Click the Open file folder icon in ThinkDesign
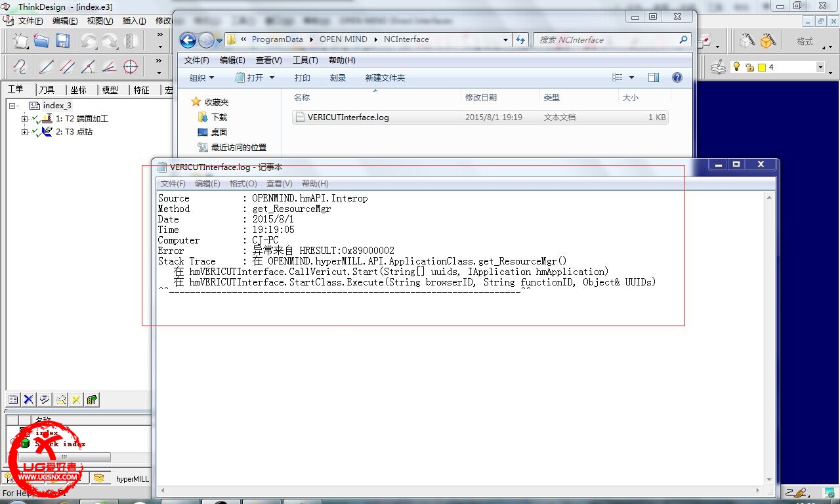This screenshot has width=840, height=504. (x=41, y=41)
